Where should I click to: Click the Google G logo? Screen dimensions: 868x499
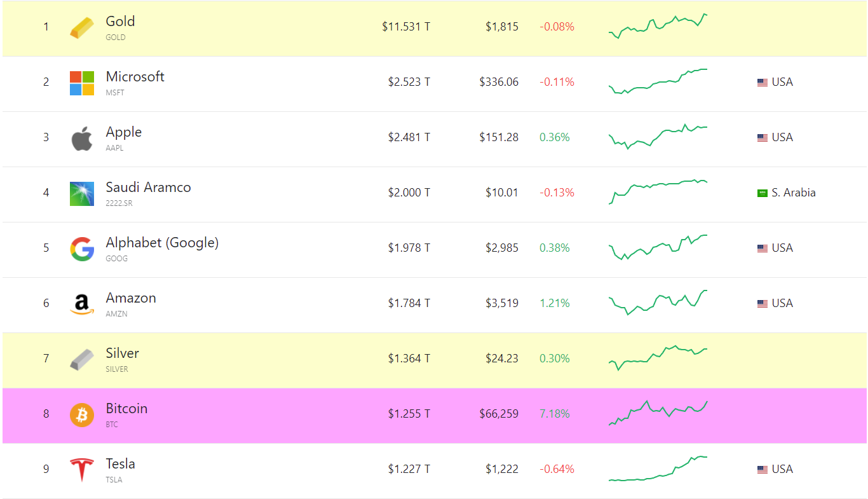point(82,249)
